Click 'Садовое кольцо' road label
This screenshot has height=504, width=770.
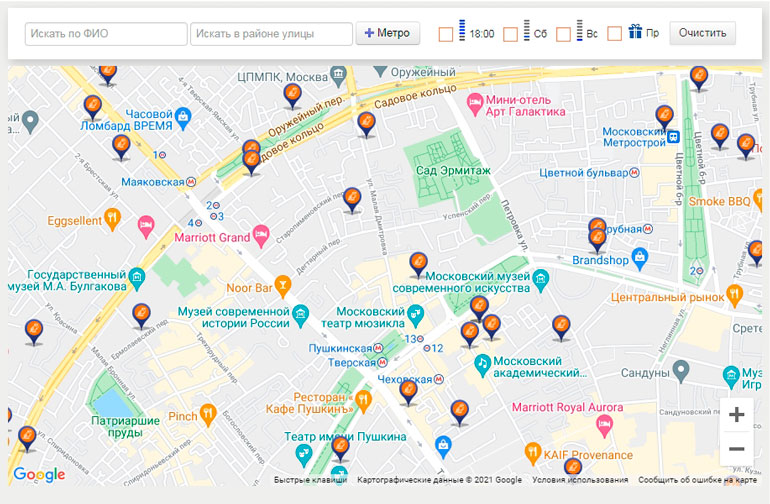click(x=415, y=96)
